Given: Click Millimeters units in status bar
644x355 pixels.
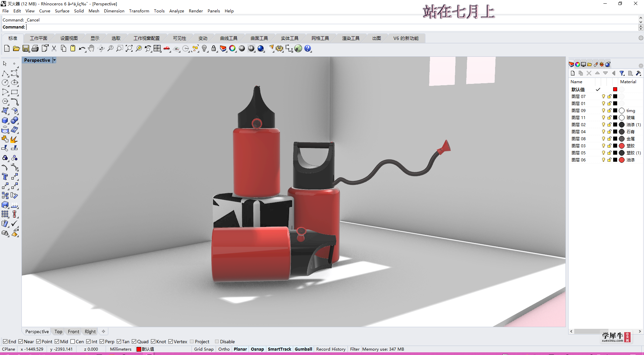Looking at the screenshot, I should [x=121, y=349].
